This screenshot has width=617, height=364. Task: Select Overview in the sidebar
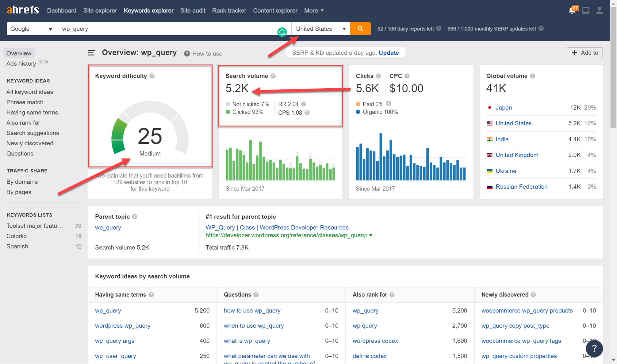(x=19, y=53)
